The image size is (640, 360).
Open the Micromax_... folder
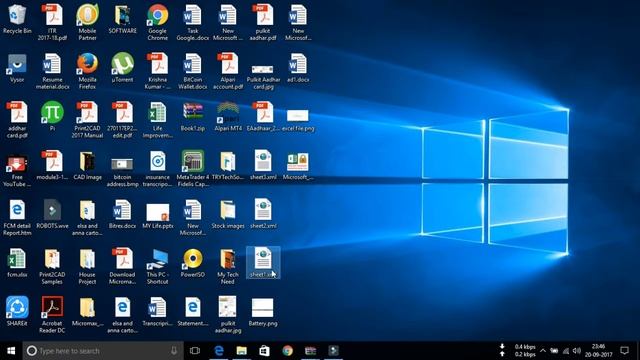87,311
